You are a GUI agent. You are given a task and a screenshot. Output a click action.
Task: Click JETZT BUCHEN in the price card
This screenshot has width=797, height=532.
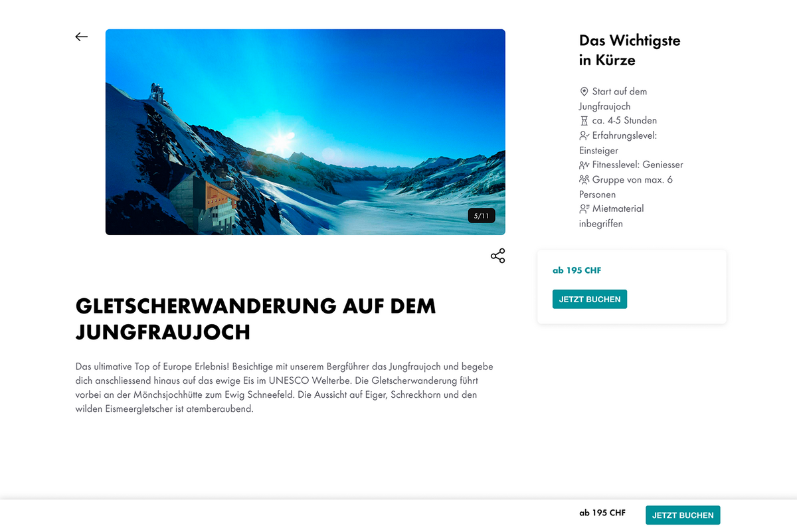point(590,300)
